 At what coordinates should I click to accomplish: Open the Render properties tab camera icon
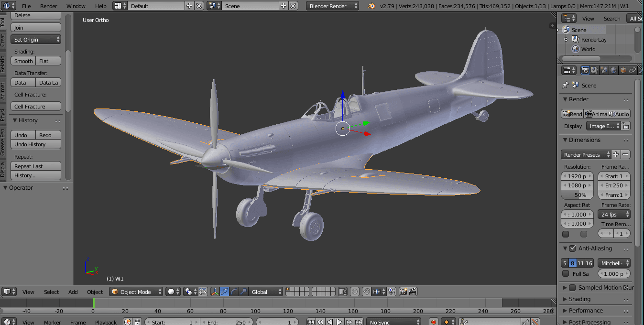(x=585, y=70)
